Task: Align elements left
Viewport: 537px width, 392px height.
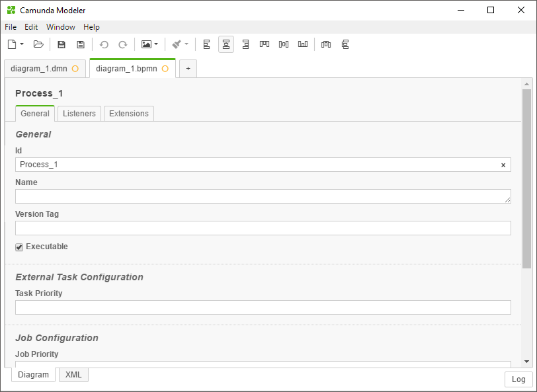Action: point(206,44)
